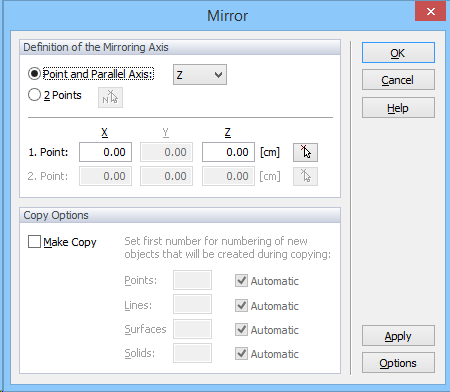Click the 1. Point X coordinate field
The width and height of the screenshot is (450, 392).
pyautogui.click(x=105, y=152)
